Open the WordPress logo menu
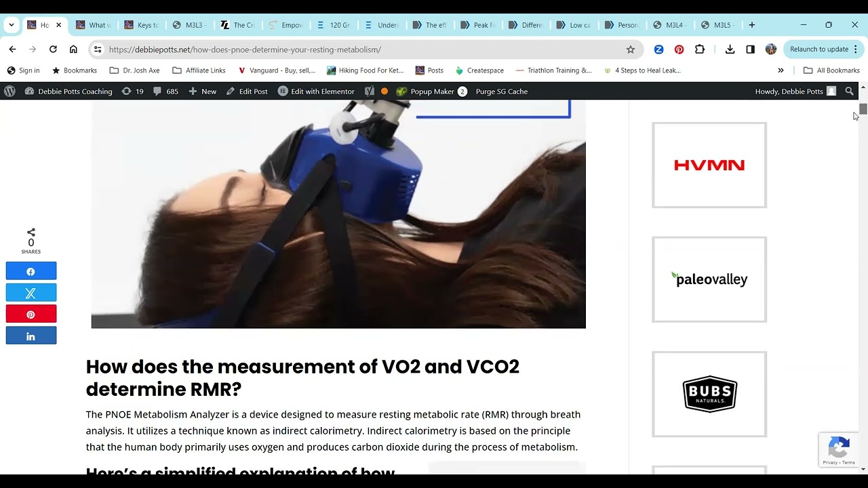Screen dimensions: 868x488 (x=9, y=91)
